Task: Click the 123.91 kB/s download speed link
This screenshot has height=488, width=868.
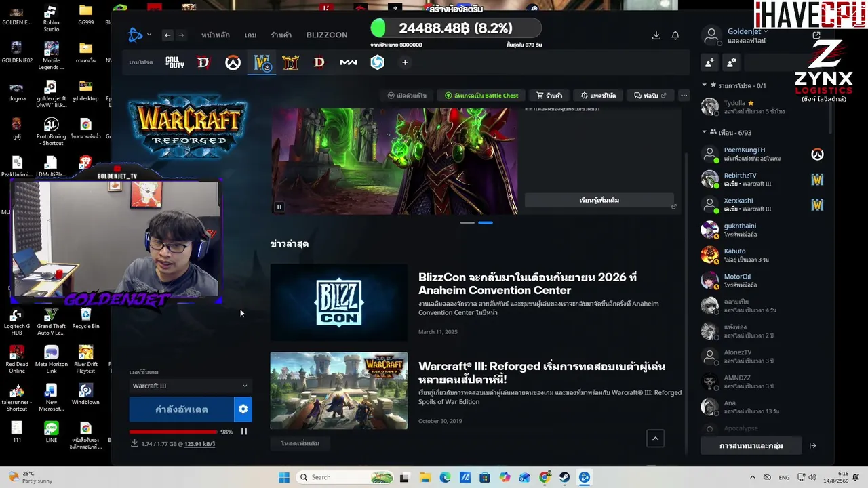Action: pos(199,444)
